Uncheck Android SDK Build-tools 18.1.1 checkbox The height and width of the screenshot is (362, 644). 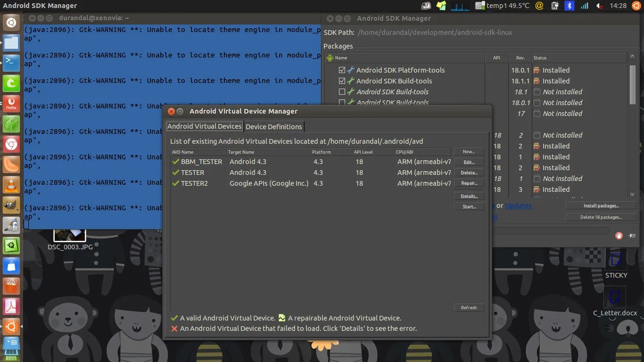point(342,81)
